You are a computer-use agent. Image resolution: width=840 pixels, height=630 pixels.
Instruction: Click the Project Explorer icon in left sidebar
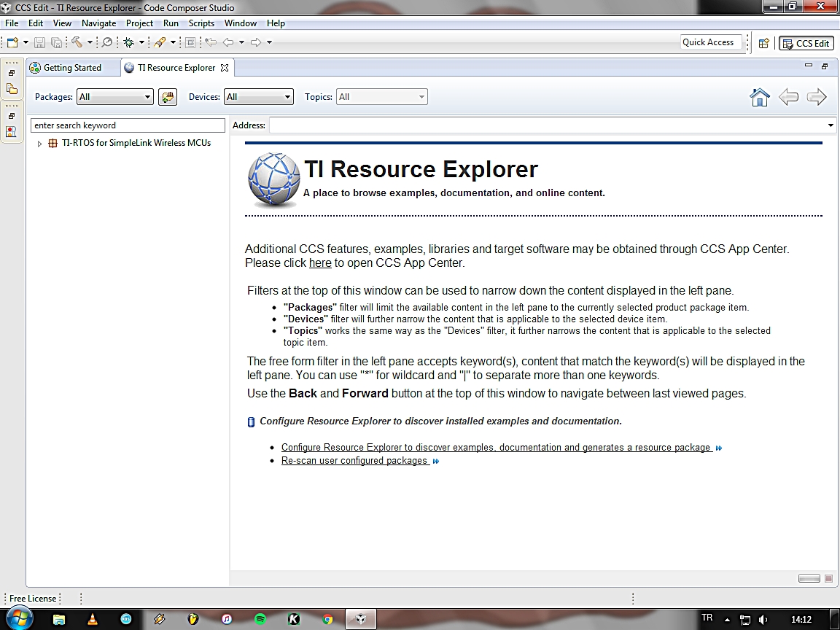[12, 89]
